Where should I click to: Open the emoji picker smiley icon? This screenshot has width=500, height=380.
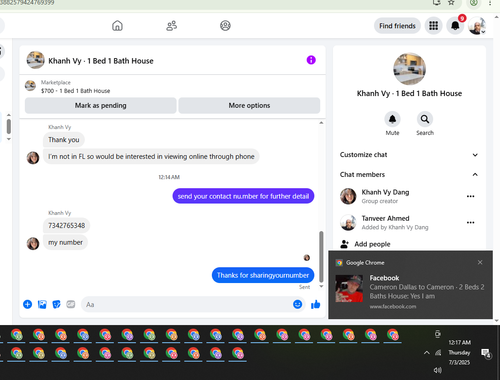[x=297, y=304]
